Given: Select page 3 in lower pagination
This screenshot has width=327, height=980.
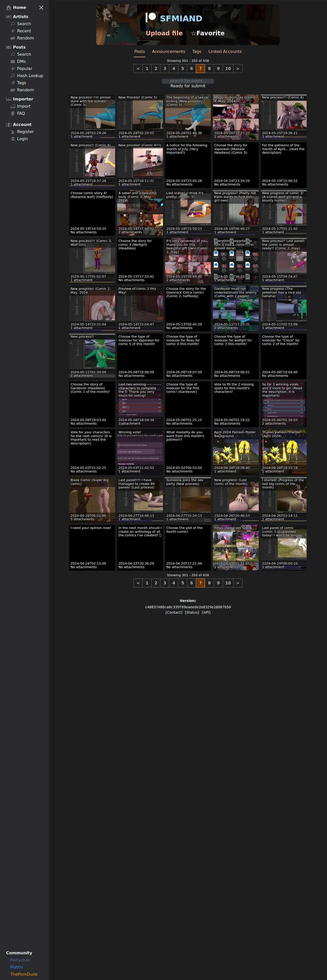Looking at the screenshot, I should (165, 583).
